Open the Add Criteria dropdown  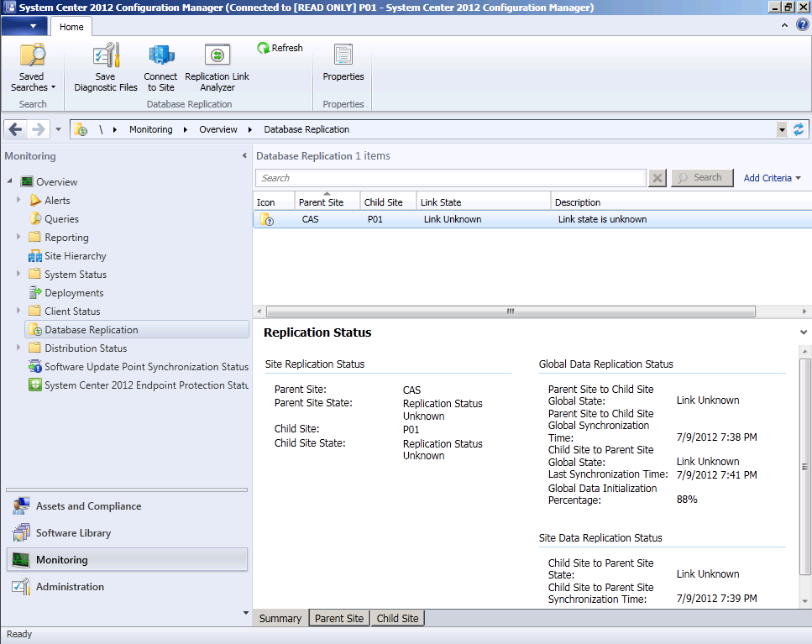click(x=773, y=178)
